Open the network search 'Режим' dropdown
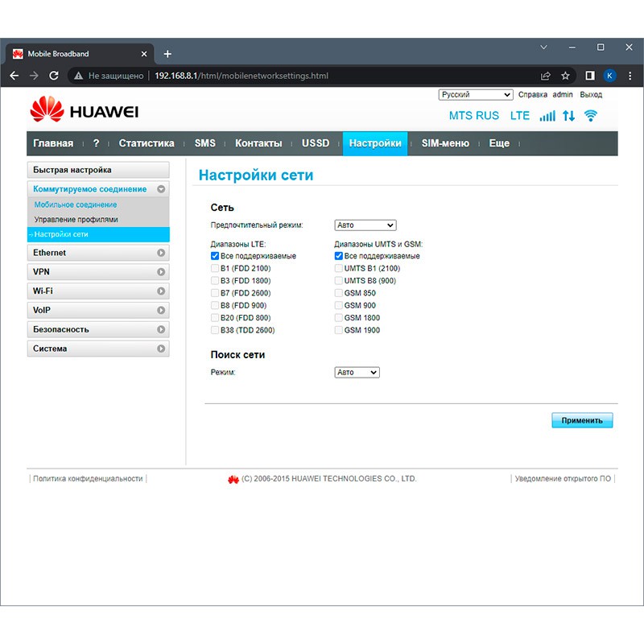The width and height of the screenshot is (644, 644). [x=357, y=373]
